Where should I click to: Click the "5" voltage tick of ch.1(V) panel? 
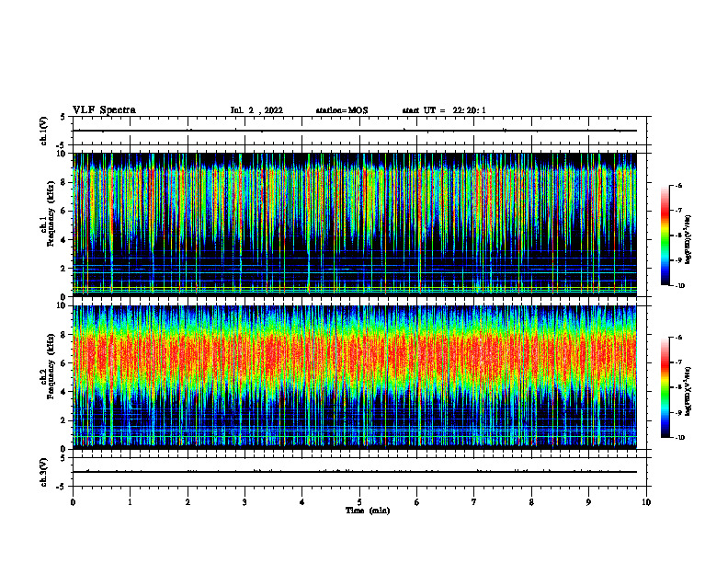63,118
